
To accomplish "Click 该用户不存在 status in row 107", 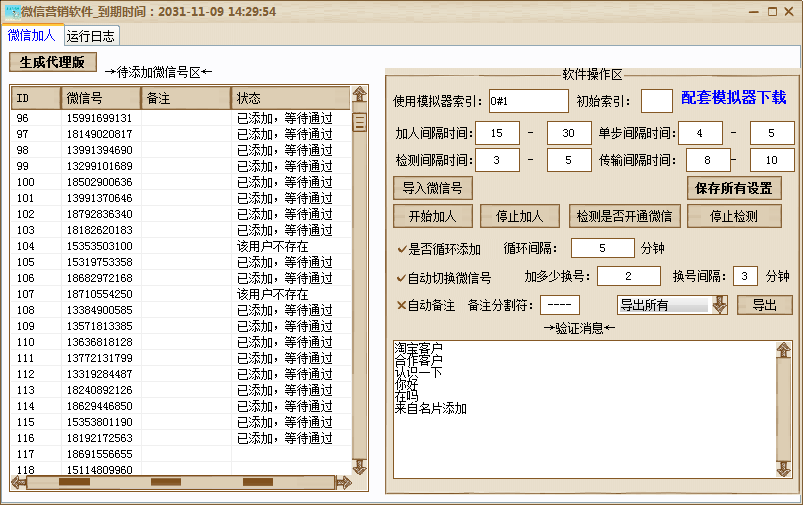I will [272, 294].
